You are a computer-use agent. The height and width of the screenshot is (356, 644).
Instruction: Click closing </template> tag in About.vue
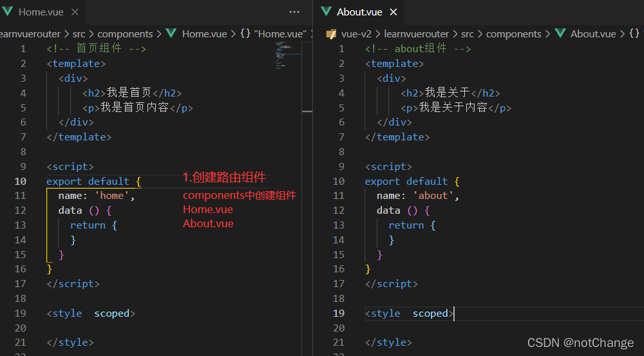point(397,137)
